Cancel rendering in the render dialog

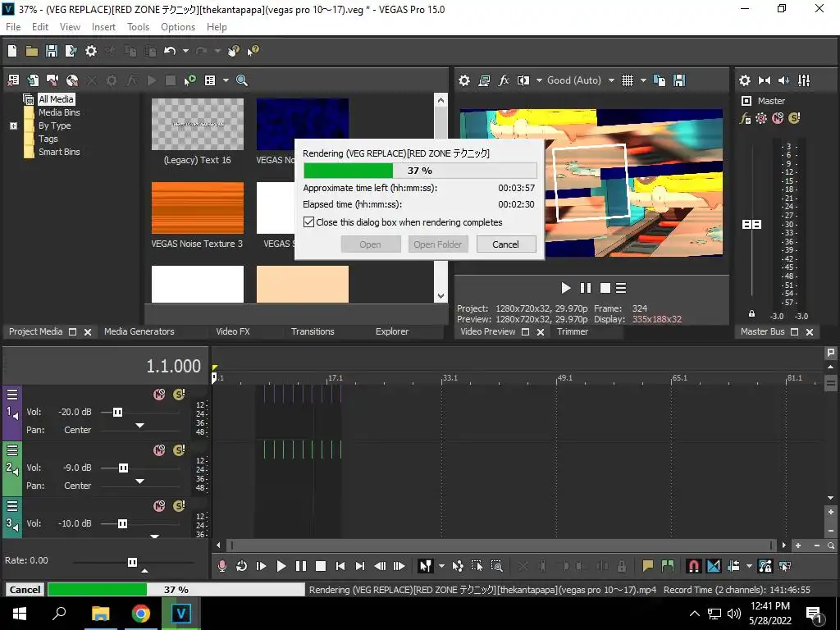pyautogui.click(x=505, y=244)
